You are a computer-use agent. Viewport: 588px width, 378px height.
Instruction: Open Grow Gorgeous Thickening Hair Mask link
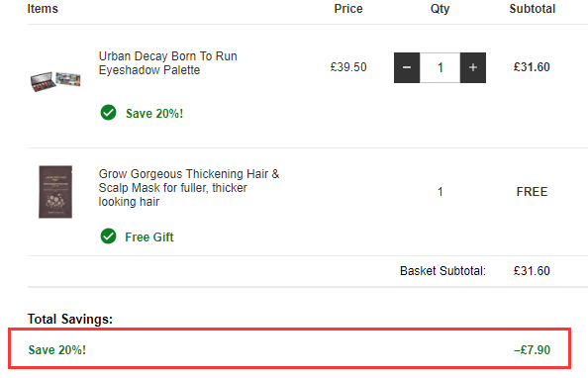click(189, 188)
